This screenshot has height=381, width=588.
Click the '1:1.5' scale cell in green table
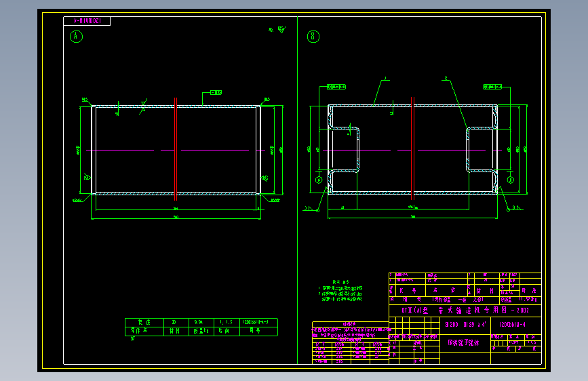tap(226, 322)
